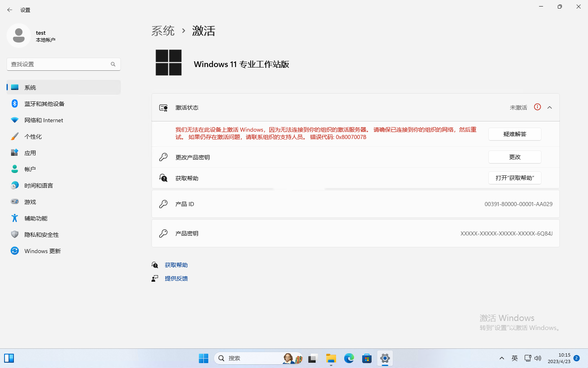Open 时间和语言 settings

(x=64, y=186)
